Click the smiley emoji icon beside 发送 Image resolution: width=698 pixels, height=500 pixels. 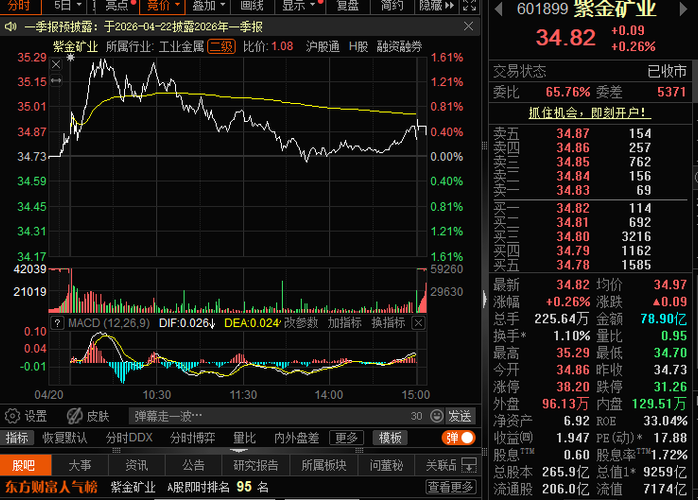tap(437, 416)
